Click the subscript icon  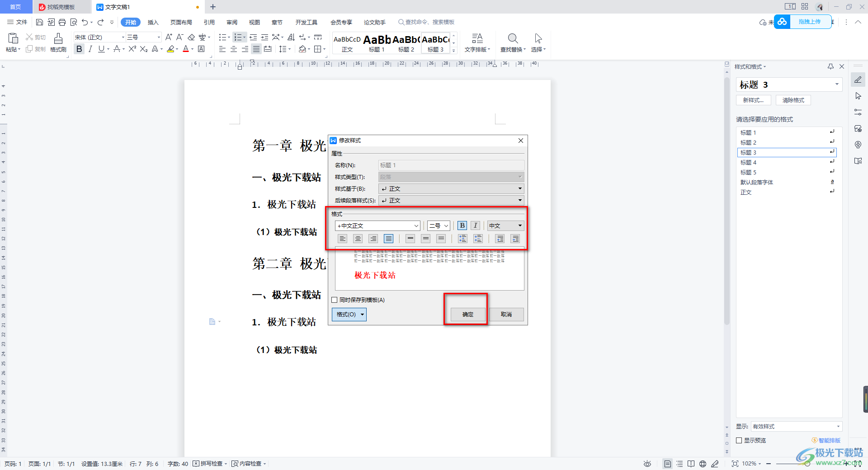[x=144, y=49]
